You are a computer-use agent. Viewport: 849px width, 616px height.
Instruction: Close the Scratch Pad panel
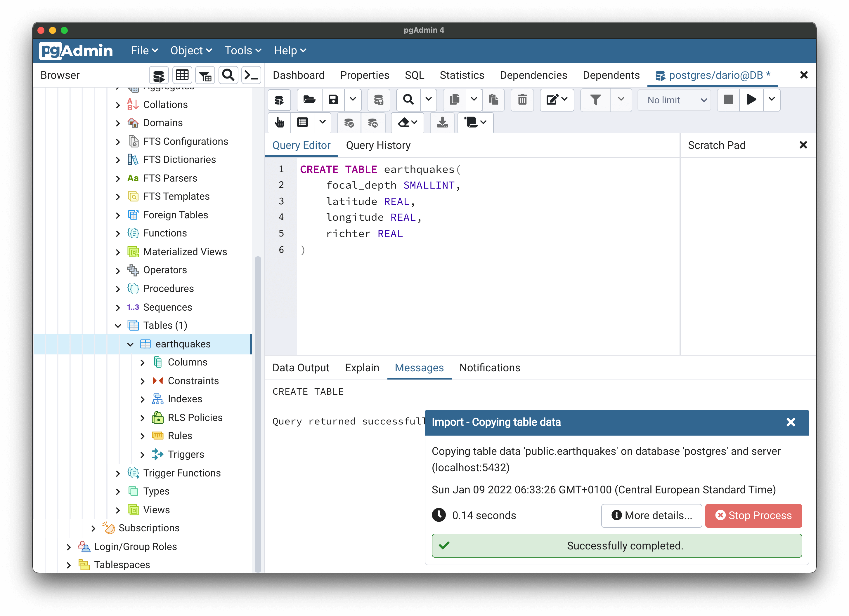click(x=803, y=145)
